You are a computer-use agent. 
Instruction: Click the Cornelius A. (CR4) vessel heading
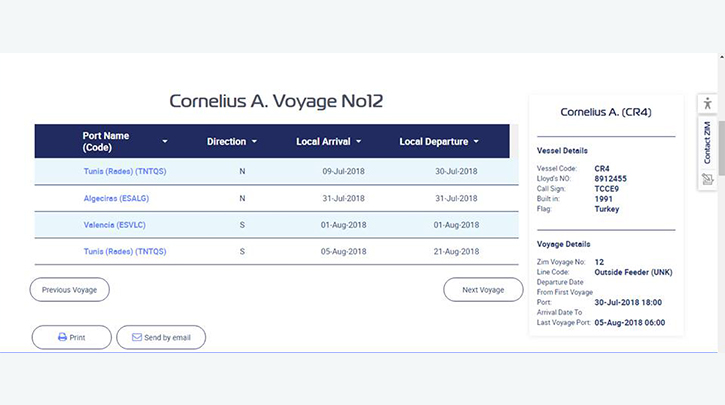coord(606,112)
